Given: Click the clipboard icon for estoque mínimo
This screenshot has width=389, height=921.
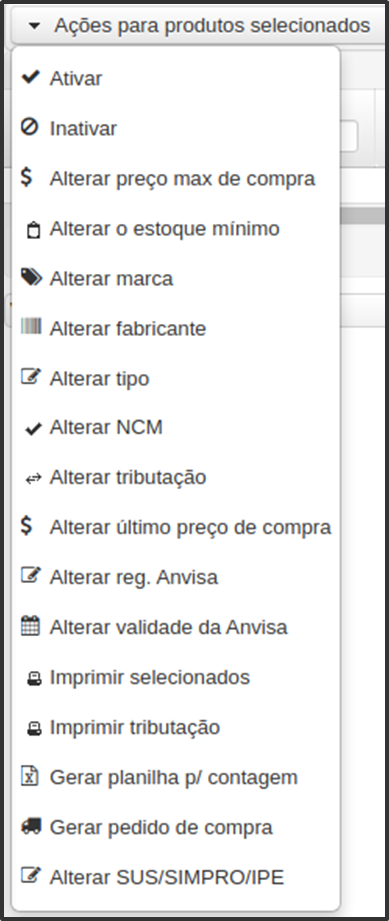Looking at the screenshot, I should coord(34,230).
